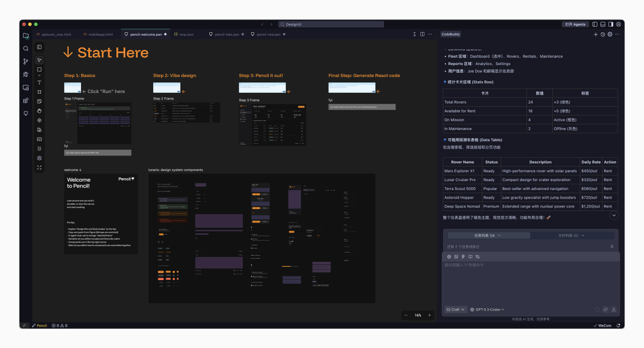Click the Pencil status bar item
Image resolution: width=644 pixels, height=348 pixels.
point(39,325)
